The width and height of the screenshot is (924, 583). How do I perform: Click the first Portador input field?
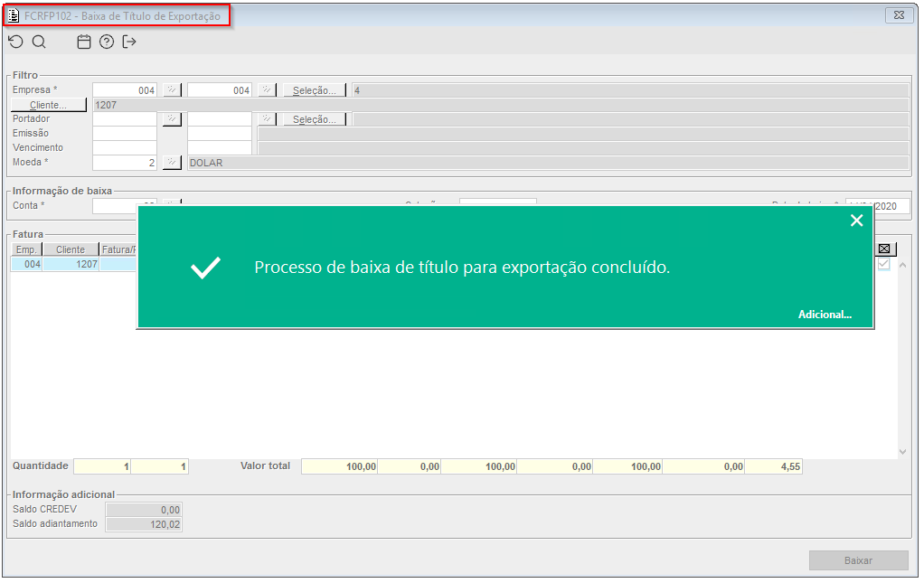[125, 119]
